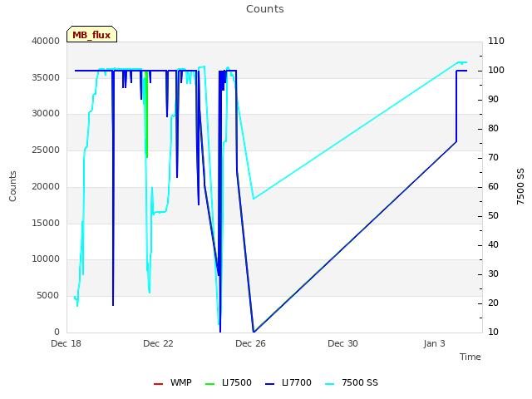
Task: Click the 40000 left axis value
Action: [x=46, y=41]
